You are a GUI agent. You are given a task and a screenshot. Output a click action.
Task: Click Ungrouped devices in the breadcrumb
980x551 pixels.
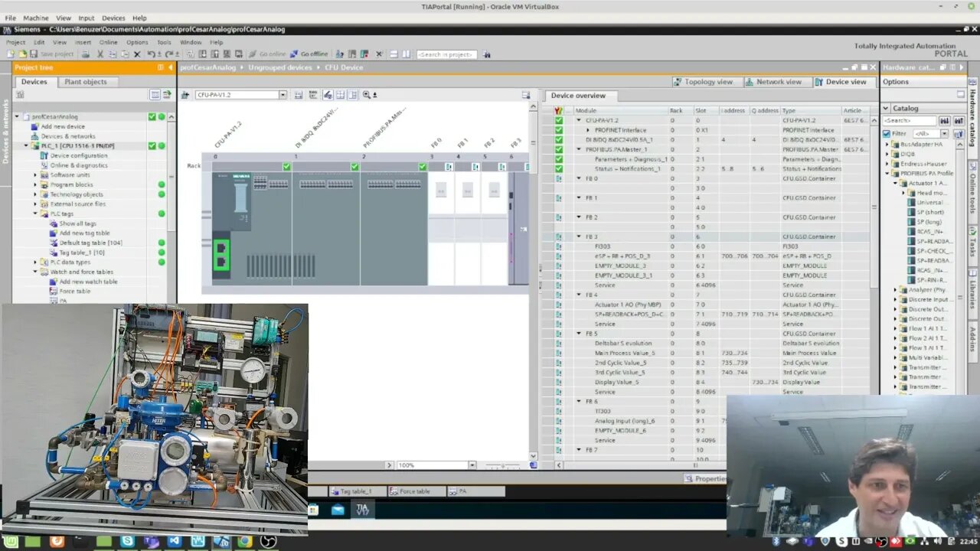(280, 67)
